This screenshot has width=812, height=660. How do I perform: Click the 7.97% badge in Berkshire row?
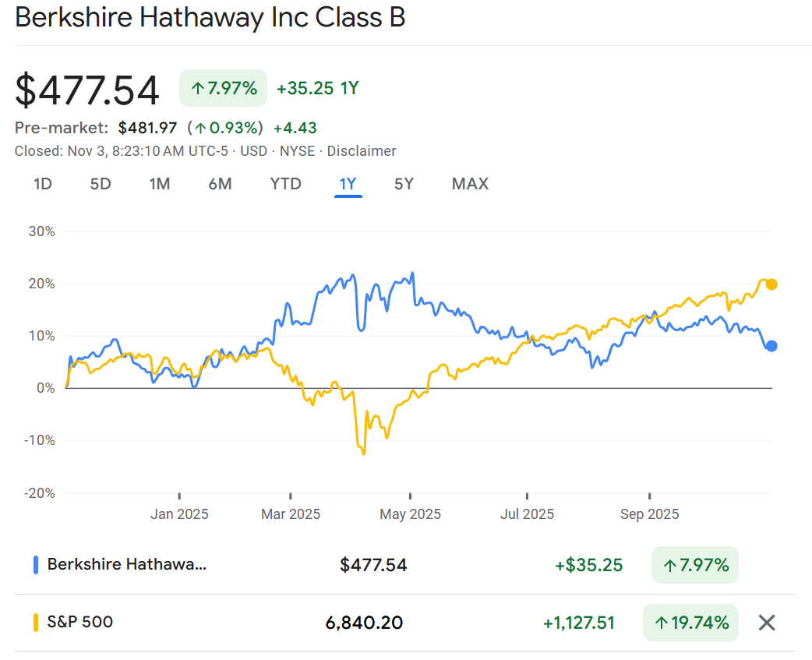tap(694, 565)
